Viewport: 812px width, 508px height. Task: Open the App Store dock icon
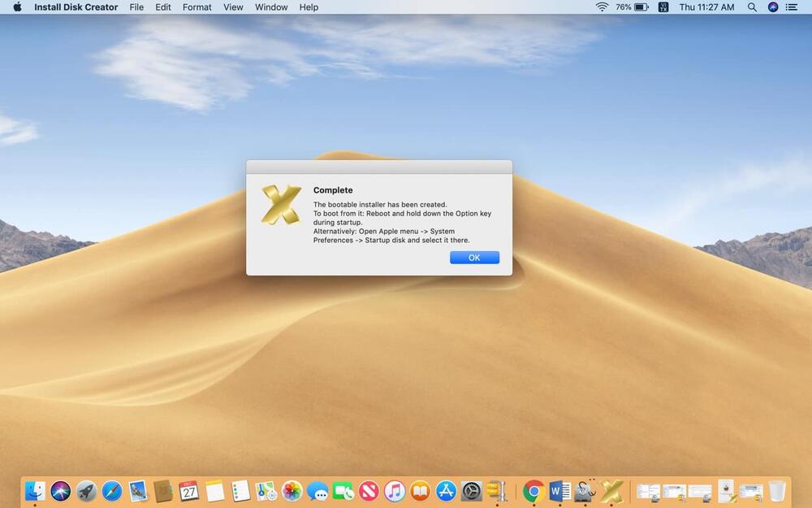pos(446,491)
